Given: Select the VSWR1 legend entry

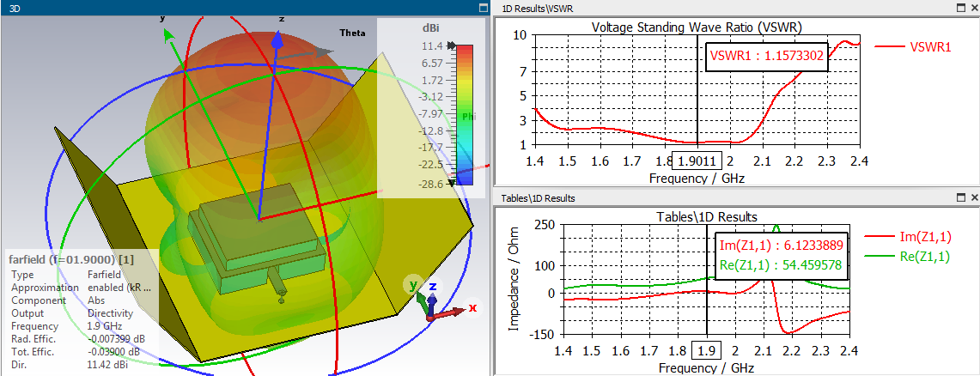Looking at the screenshot, I should pos(912,46).
